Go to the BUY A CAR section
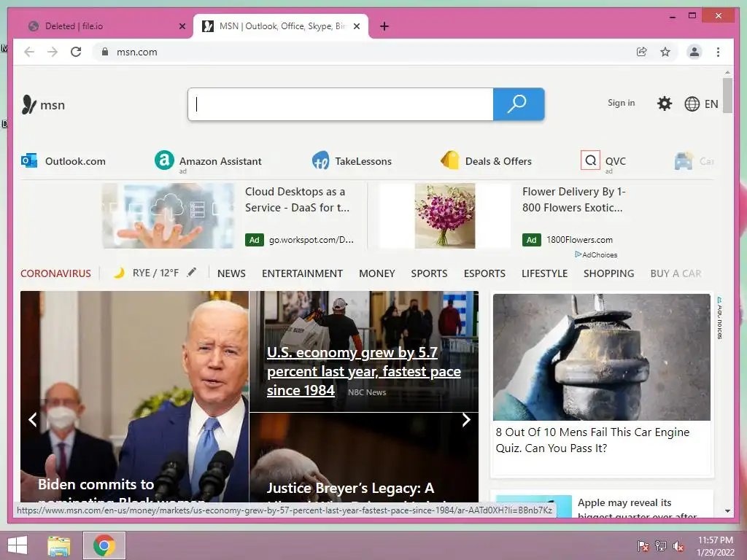This screenshot has height=560, width=747. pyautogui.click(x=676, y=273)
